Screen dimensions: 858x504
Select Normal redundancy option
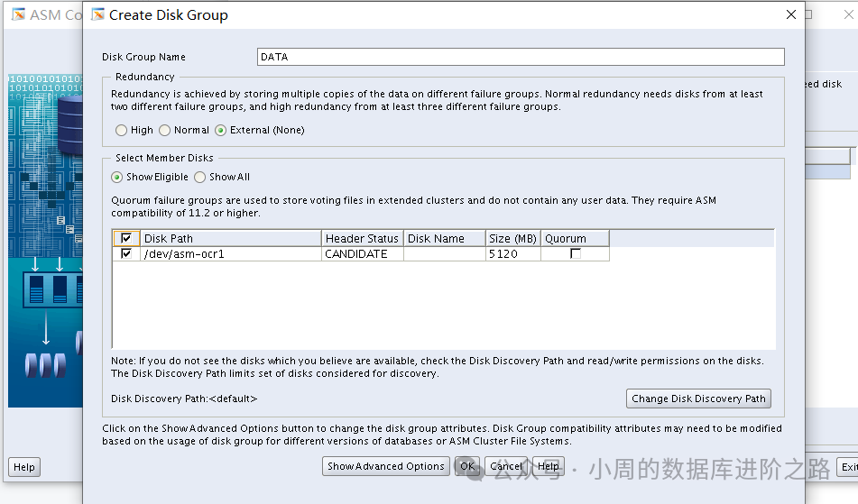pyautogui.click(x=165, y=130)
